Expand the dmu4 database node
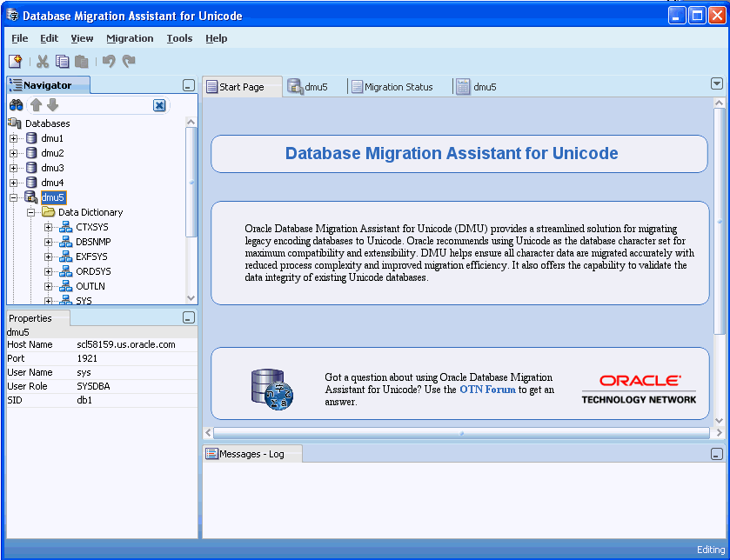Screen dimensions: 730x560 click(14, 183)
